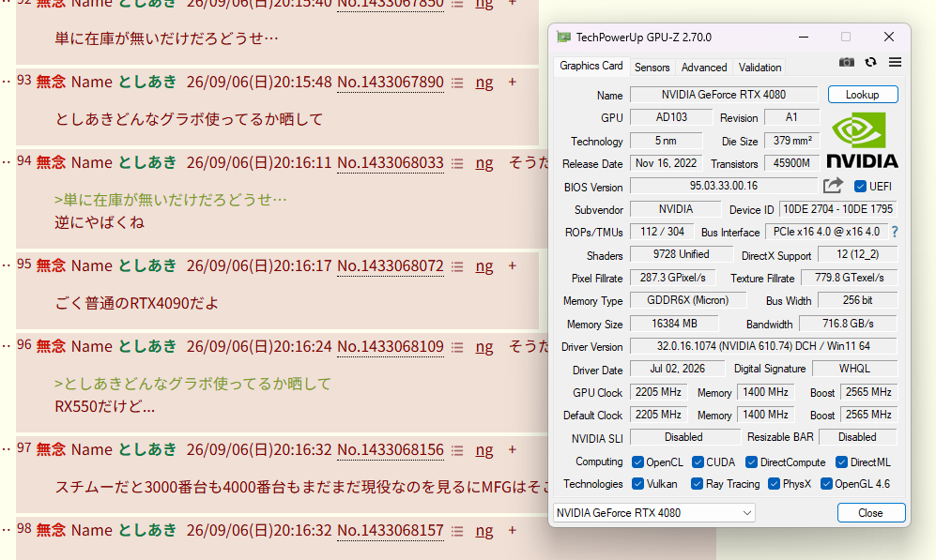Click the Lookup button
The height and width of the screenshot is (560, 936).
pos(863,94)
